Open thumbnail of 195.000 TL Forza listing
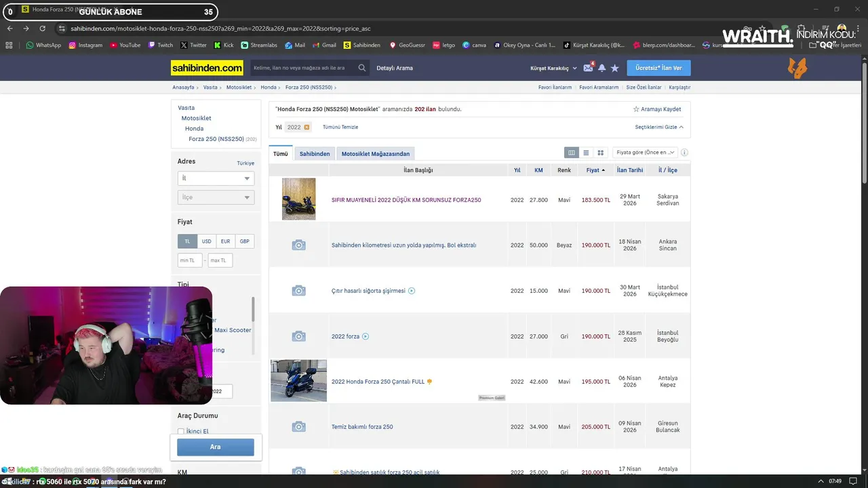Viewport: 868px width, 488px height. click(298, 381)
